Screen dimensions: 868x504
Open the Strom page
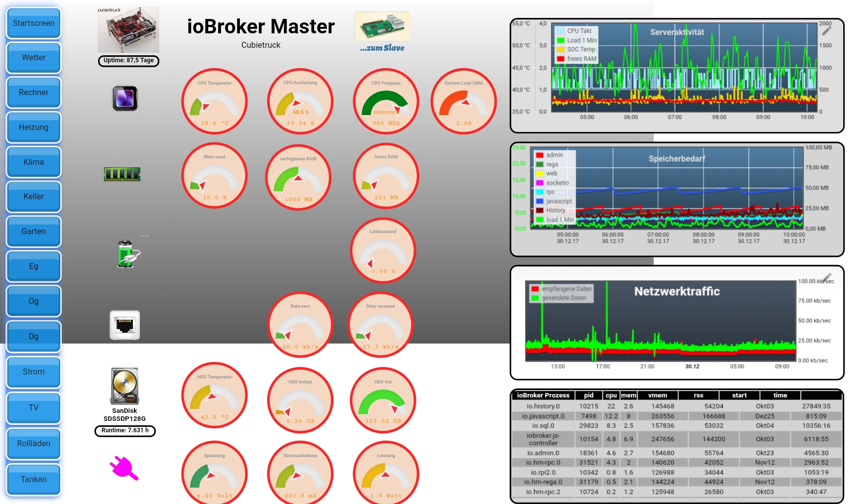[33, 372]
